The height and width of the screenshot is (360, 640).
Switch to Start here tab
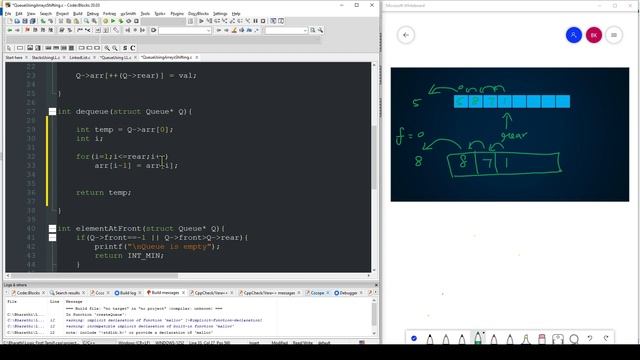tap(14, 58)
